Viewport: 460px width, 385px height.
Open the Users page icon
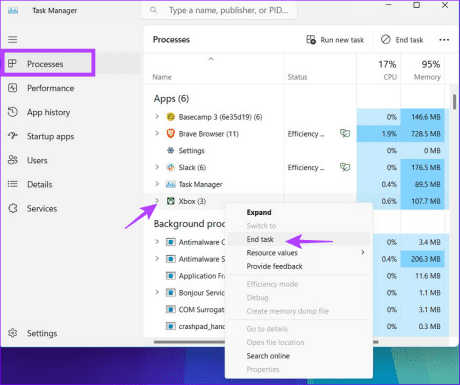13,160
